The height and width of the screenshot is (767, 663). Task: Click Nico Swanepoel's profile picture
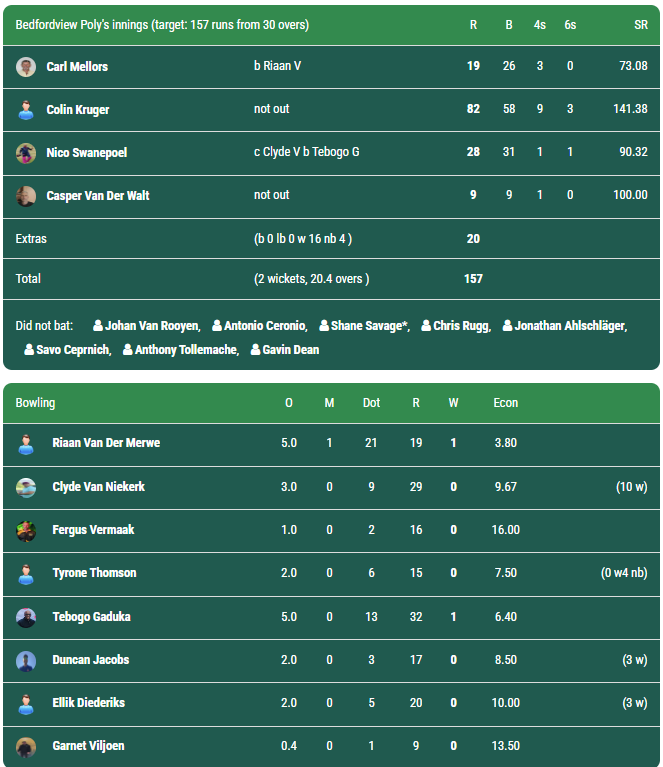pyautogui.click(x=26, y=153)
